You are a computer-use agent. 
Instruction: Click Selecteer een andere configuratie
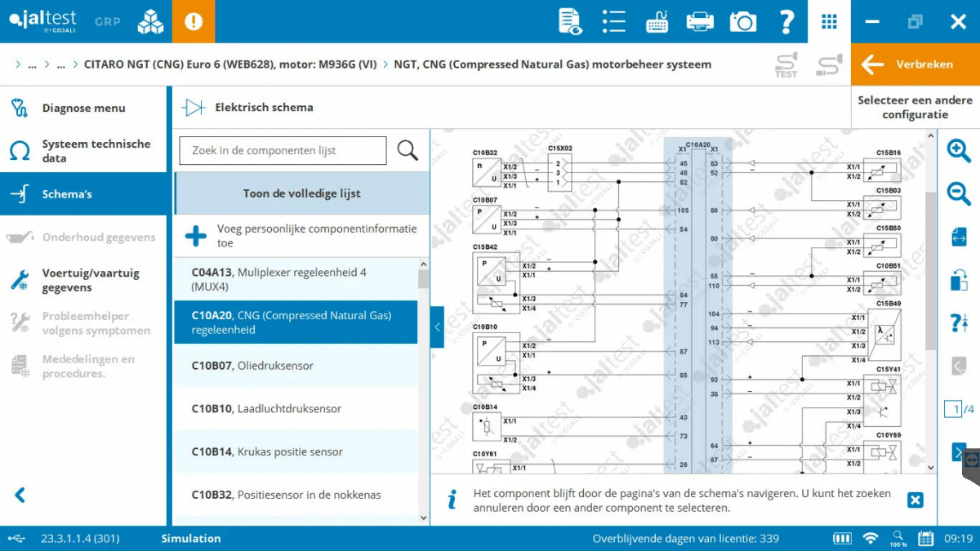click(915, 108)
